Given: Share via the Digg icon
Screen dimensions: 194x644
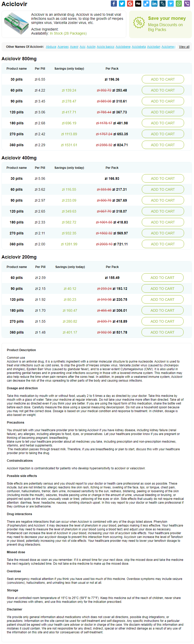Looking at the screenshot, I should (138, 4).
